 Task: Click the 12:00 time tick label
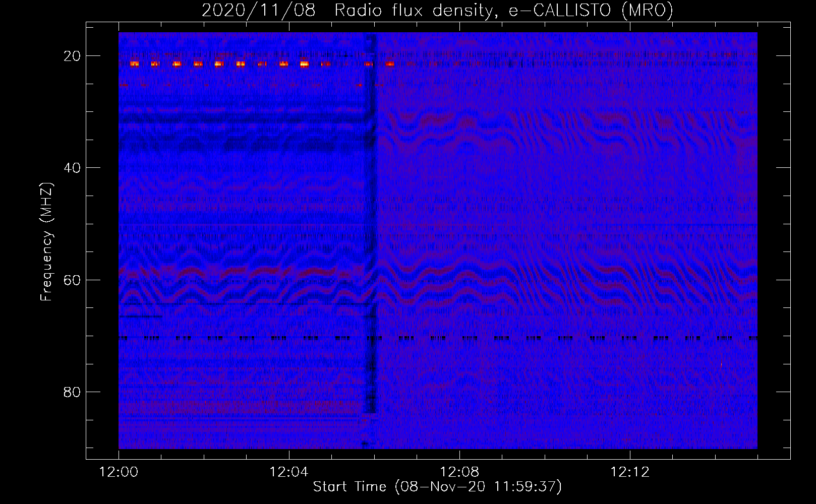point(119,472)
